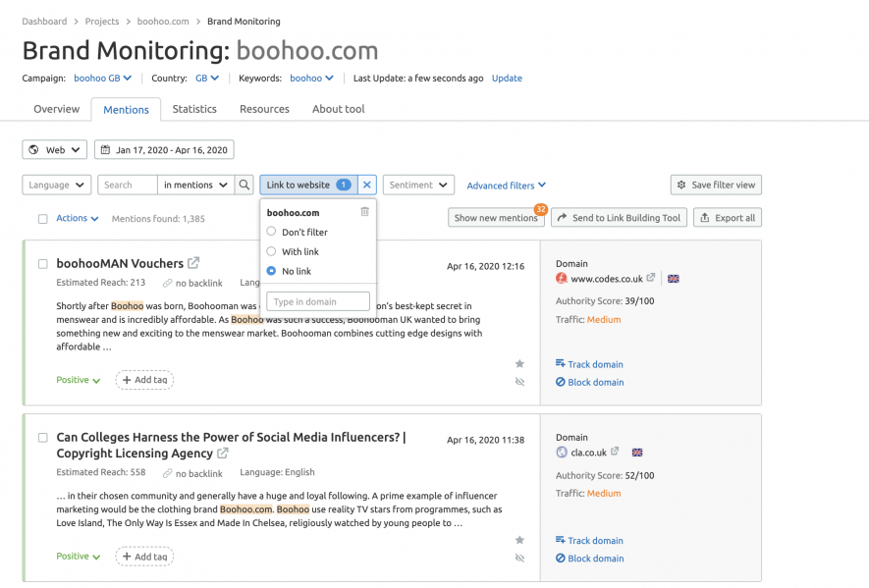Viewport: 869px width, 588px height.
Task: Star the Copyright Licensing Agency mention
Action: coord(519,540)
